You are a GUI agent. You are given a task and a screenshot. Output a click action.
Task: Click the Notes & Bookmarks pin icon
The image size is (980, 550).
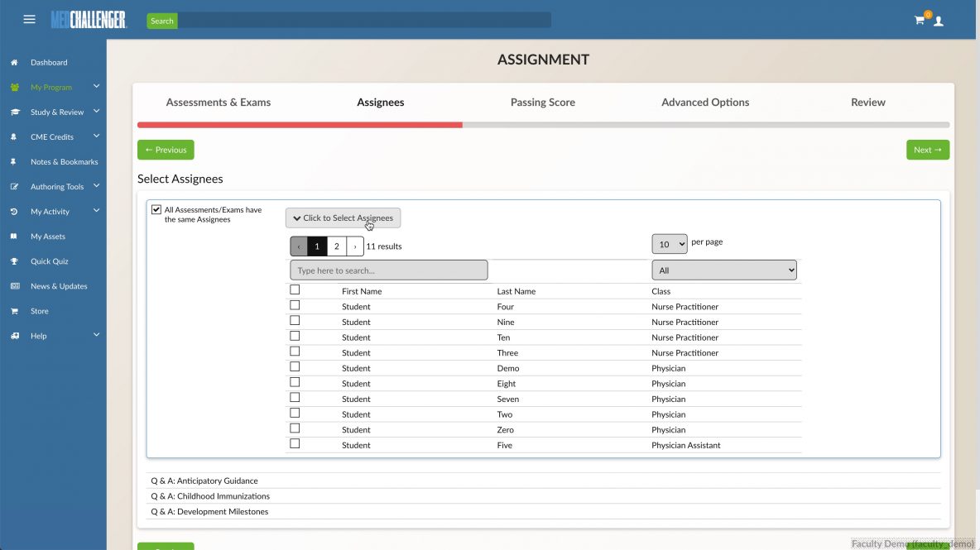[14, 161]
